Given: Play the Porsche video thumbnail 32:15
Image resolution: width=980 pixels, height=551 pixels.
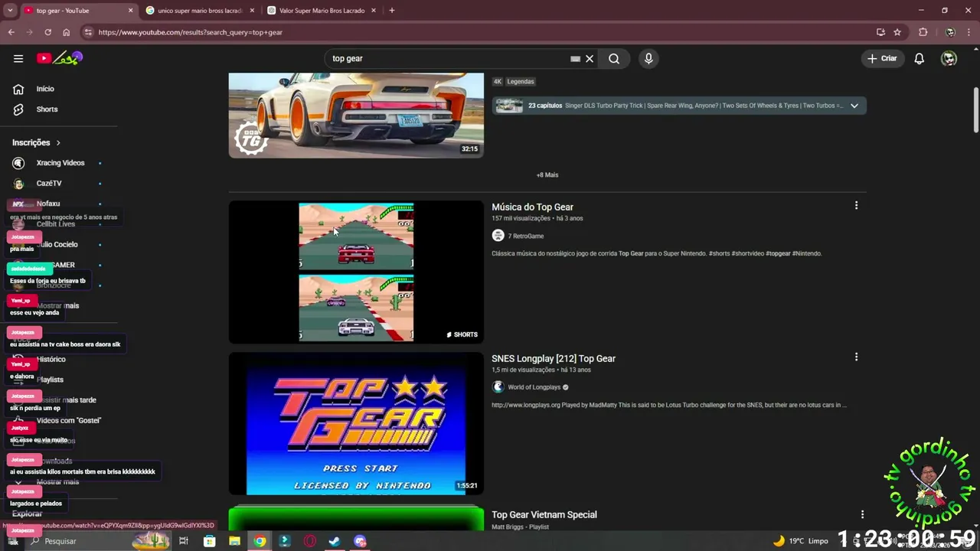Looking at the screenshot, I should [x=356, y=115].
